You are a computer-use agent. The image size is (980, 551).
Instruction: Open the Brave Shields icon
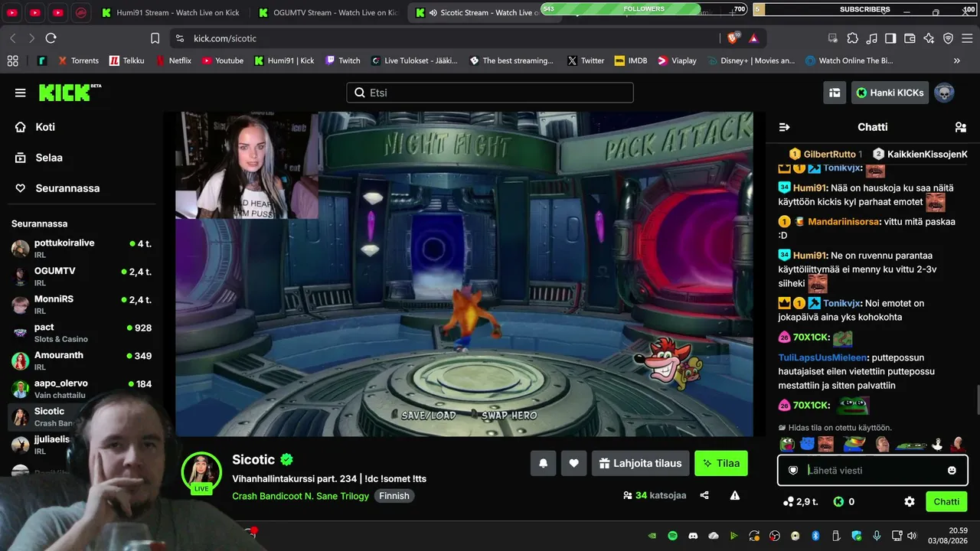[x=733, y=37]
